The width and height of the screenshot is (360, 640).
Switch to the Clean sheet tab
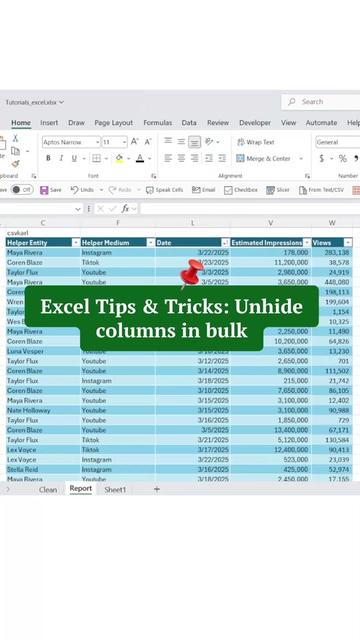point(48,489)
